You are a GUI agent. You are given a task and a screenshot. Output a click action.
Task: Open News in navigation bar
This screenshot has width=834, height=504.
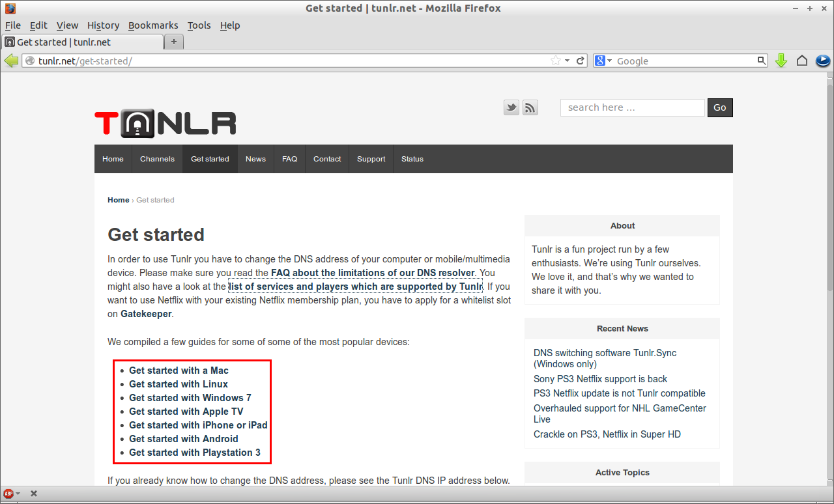pyautogui.click(x=255, y=159)
